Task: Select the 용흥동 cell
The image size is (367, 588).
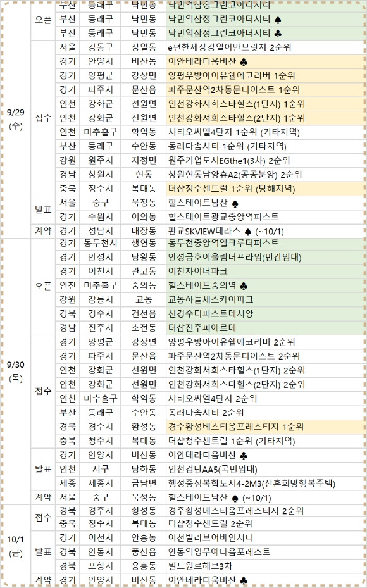Action: point(144,566)
